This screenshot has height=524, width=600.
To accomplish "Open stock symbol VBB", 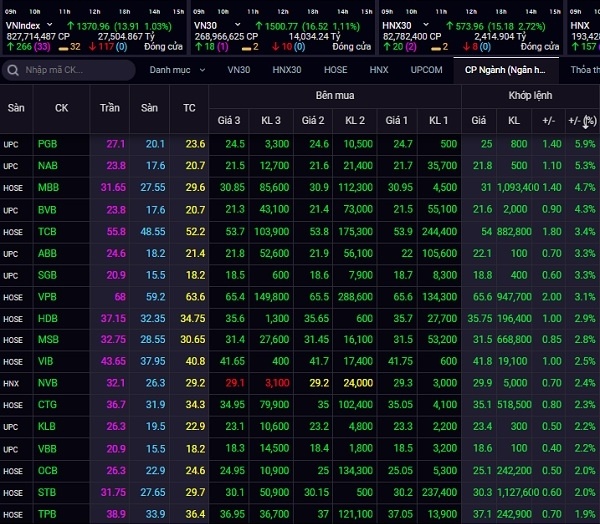I will (47, 449).
